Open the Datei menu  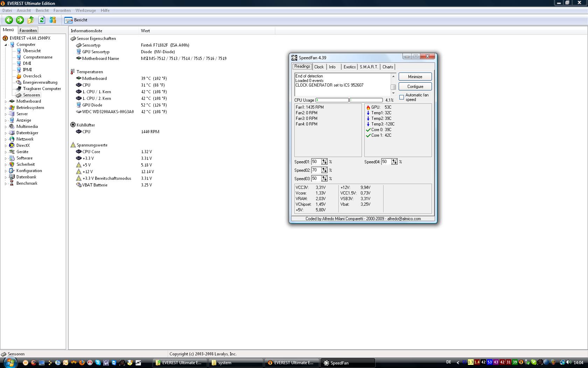pos(7,11)
